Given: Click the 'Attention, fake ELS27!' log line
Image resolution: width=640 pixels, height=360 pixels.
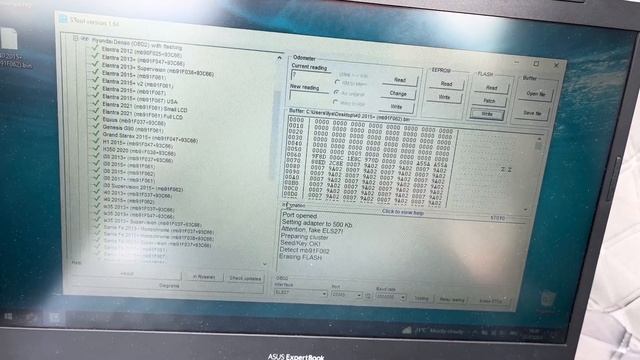Looking at the screenshot, I should point(312,230).
